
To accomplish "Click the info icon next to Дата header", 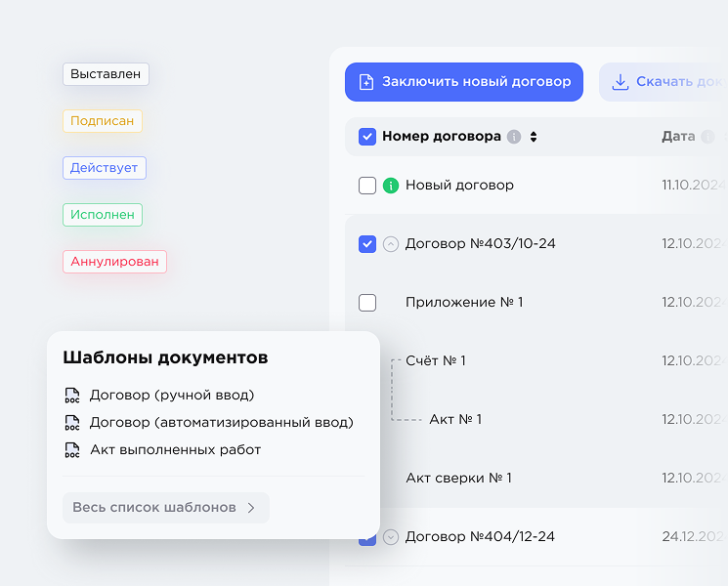I will [x=707, y=137].
